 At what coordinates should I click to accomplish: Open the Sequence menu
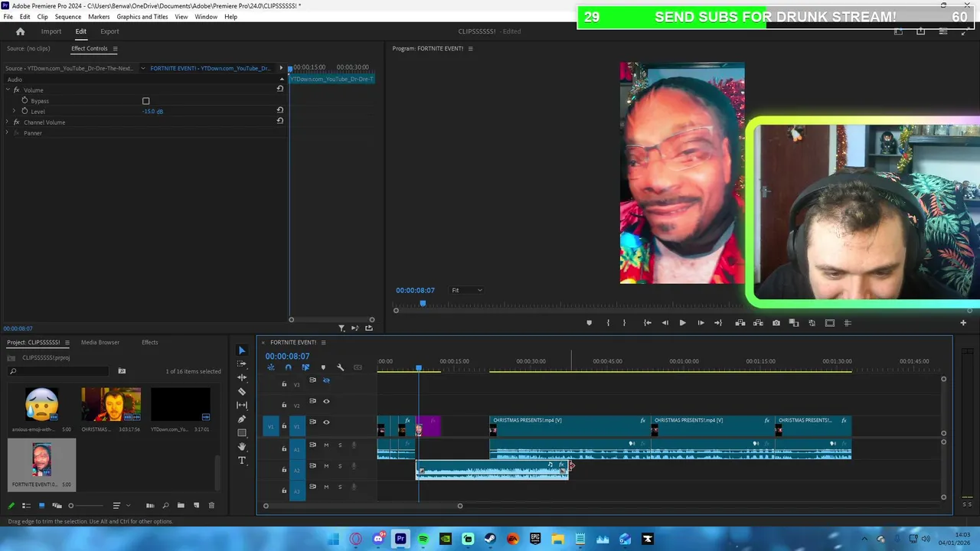tap(67, 17)
